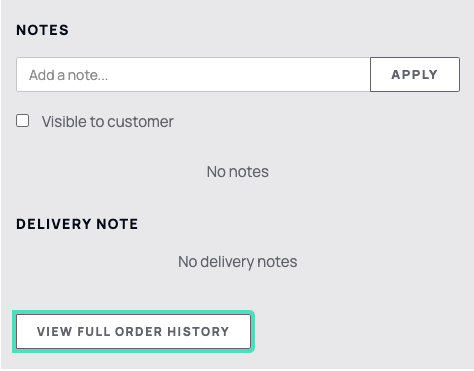This screenshot has width=474, height=371.
Task: Focus the note box via its placeholder text
Action: (x=69, y=75)
